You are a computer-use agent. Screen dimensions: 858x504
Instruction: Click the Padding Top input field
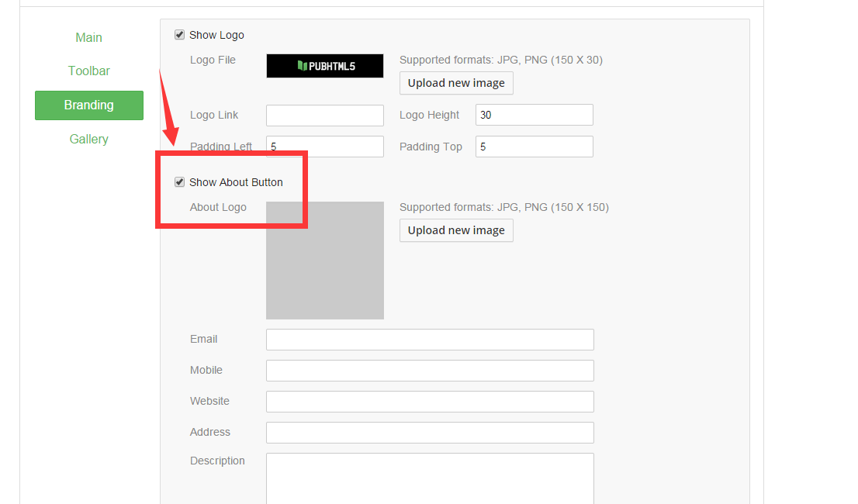point(534,147)
